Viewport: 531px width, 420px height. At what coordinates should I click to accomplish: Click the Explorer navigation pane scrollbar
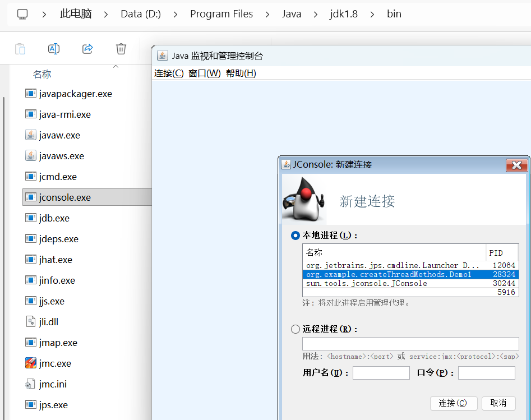[4, 257]
